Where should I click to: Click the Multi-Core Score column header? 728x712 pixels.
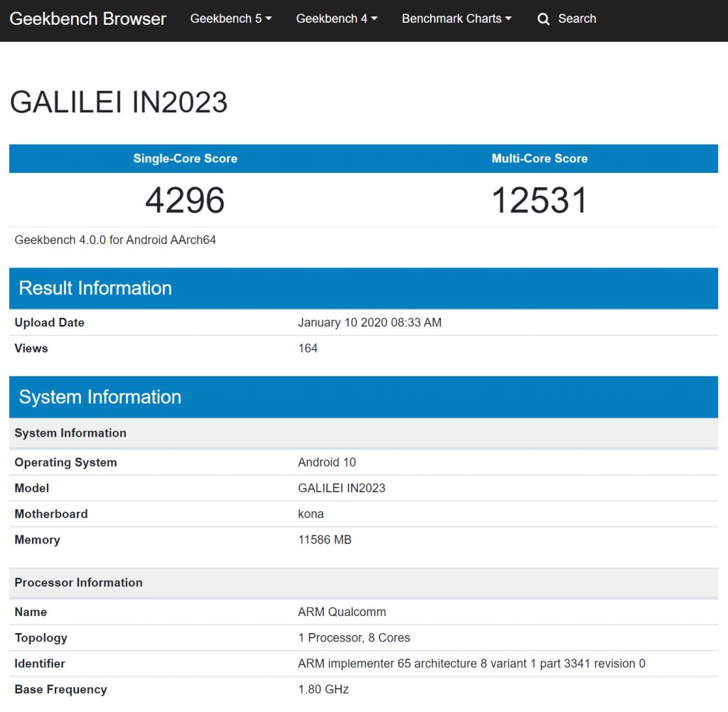[x=540, y=159]
